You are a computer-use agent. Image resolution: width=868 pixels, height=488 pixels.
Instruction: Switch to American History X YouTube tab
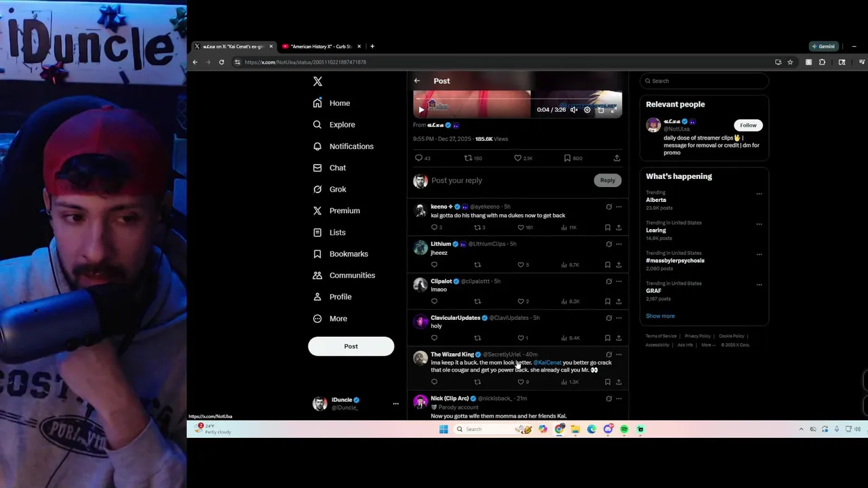[x=321, y=47]
